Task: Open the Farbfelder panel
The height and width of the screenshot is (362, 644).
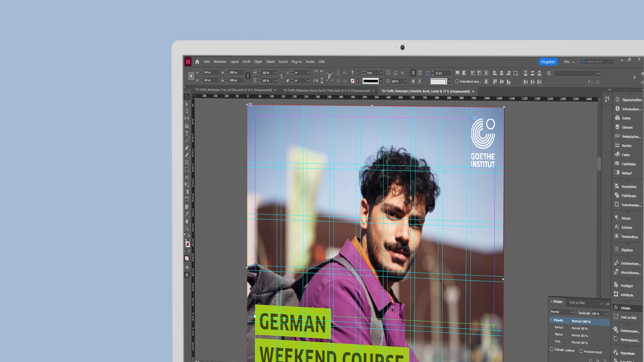Action: (625, 164)
